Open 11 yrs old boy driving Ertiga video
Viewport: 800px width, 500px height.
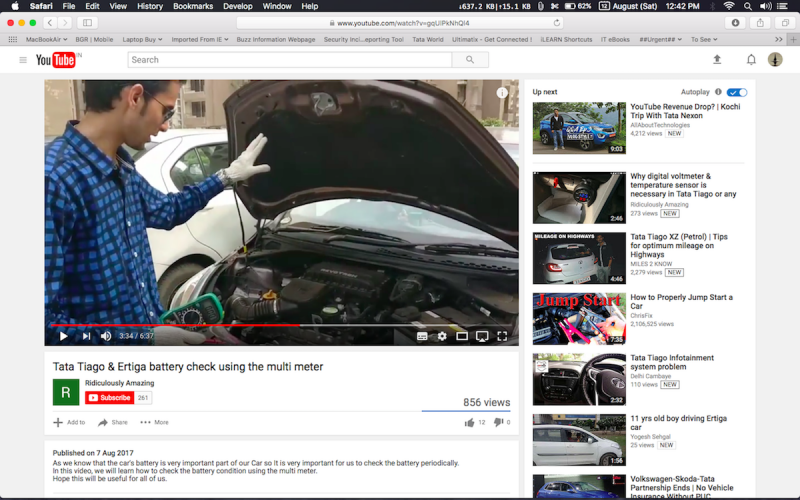(679, 422)
